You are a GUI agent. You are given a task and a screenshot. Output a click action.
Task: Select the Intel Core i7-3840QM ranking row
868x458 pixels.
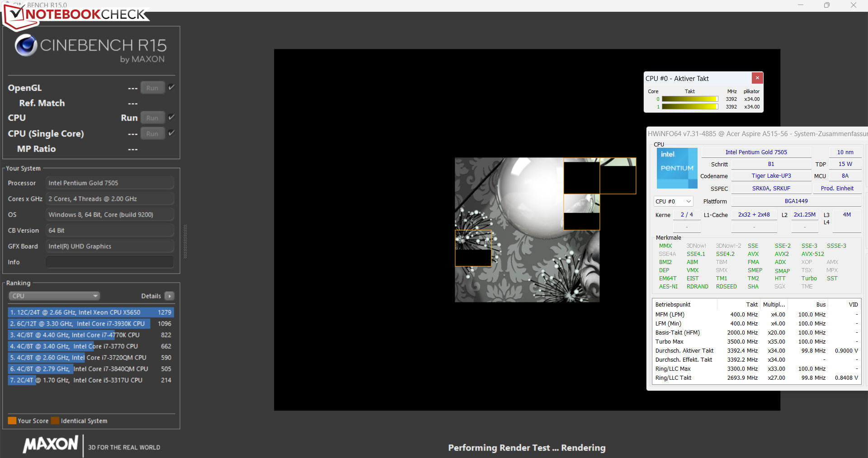[x=91, y=369]
